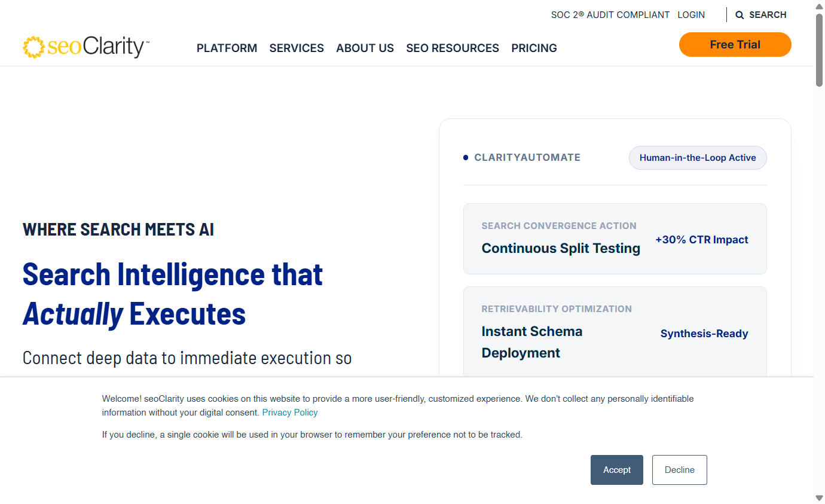Viewport: 825px width, 504px height.
Task: Open the SERVICES menu
Action: (297, 48)
